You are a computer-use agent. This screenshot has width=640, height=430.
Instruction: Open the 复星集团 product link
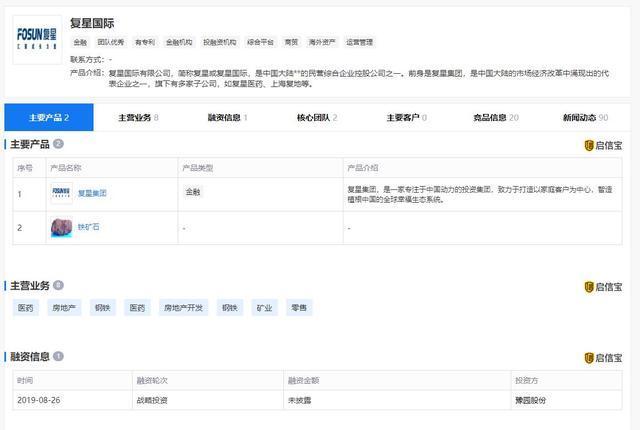click(x=92, y=193)
